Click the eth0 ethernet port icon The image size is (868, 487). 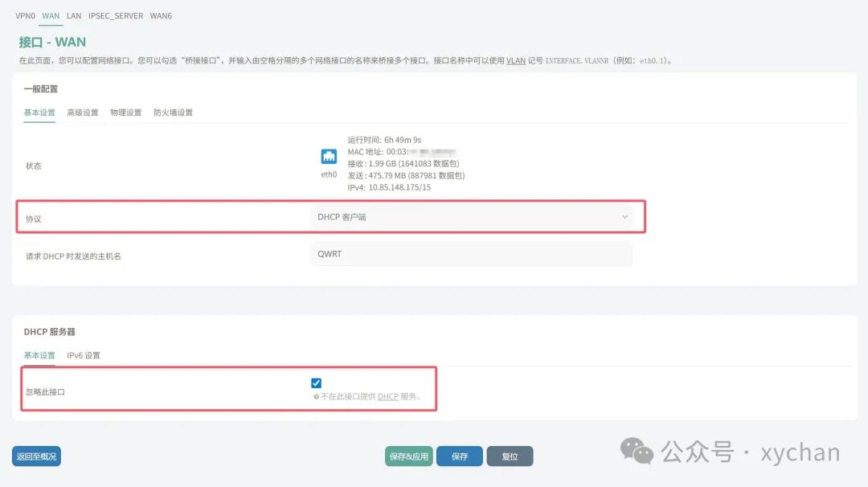pyautogui.click(x=329, y=157)
